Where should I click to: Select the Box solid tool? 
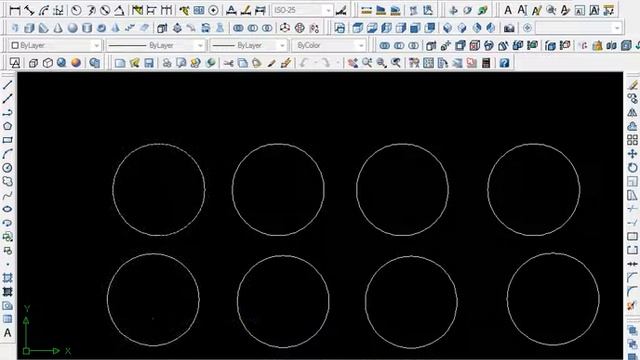coord(29,28)
